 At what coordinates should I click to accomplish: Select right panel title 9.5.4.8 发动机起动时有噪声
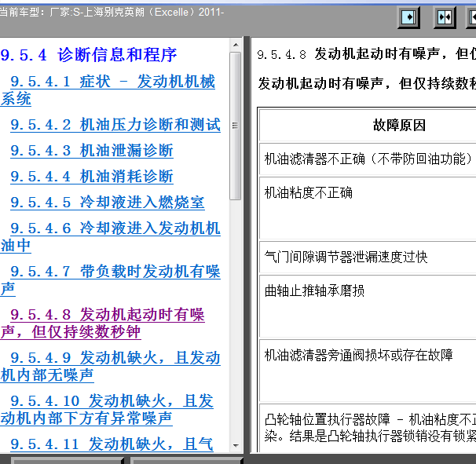point(366,54)
